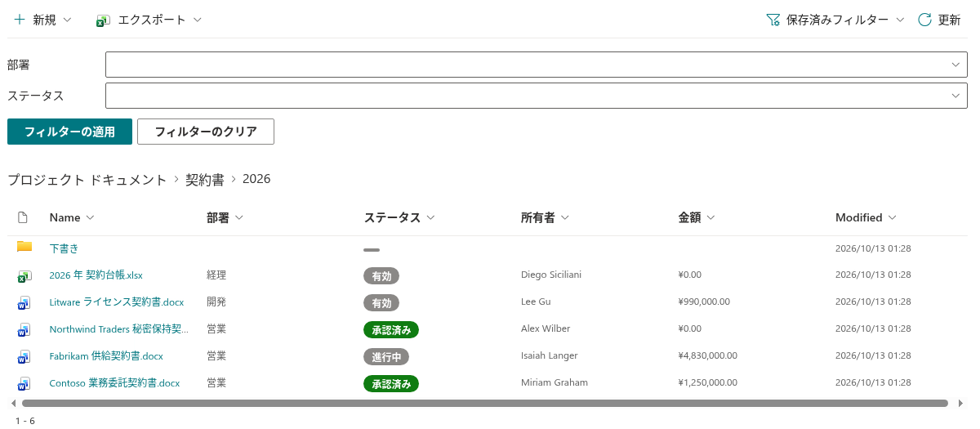Click the 有効 badge in Litware row
The width and height of the screenshot is (980, 429).
tap(381, 303)
